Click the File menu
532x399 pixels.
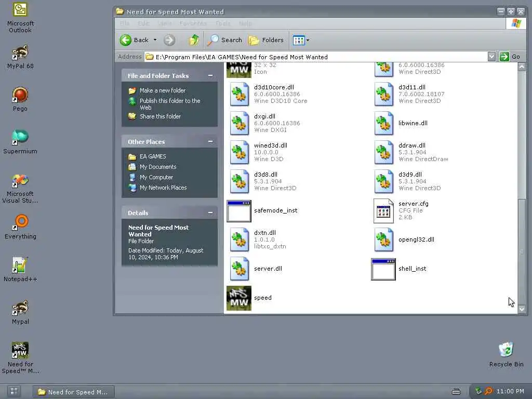[125, 23]
